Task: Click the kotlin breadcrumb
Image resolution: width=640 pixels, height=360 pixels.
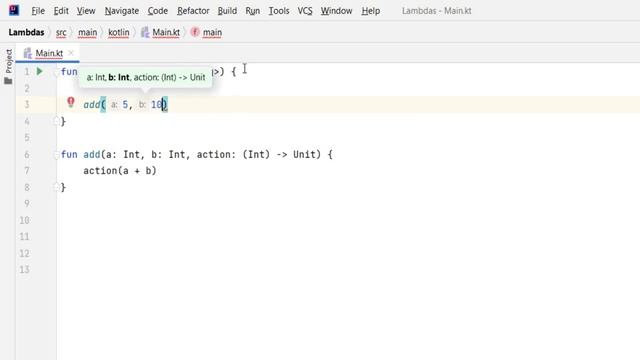Action: click(118, 32)
